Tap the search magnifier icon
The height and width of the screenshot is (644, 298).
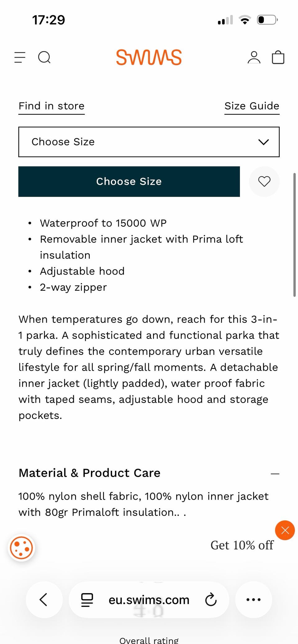(44, 57)
